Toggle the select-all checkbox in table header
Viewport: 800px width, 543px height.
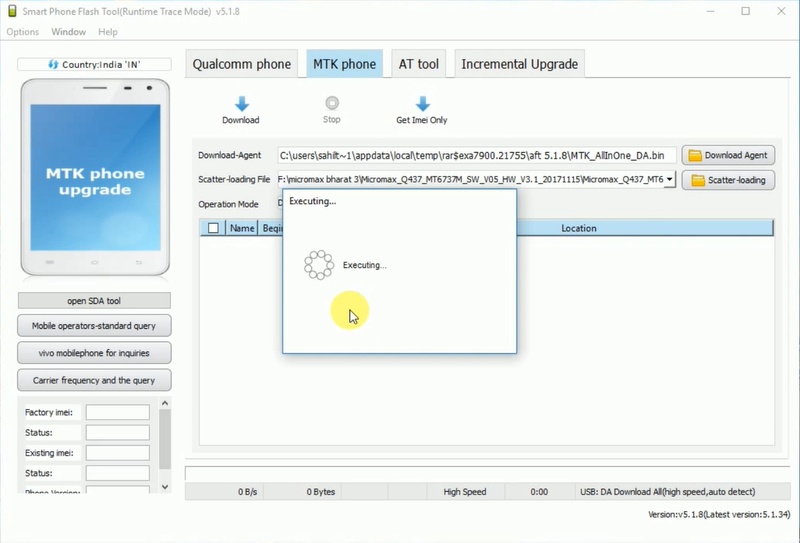[x=213, y=228]
